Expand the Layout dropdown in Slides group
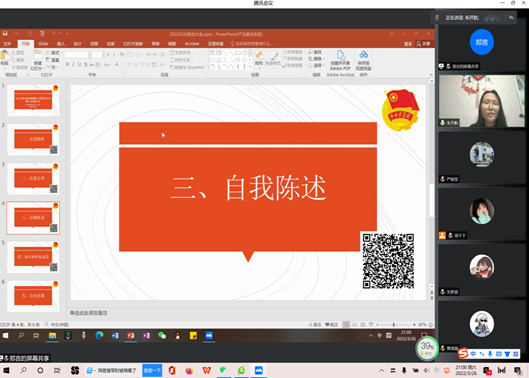 click(54, 53)
